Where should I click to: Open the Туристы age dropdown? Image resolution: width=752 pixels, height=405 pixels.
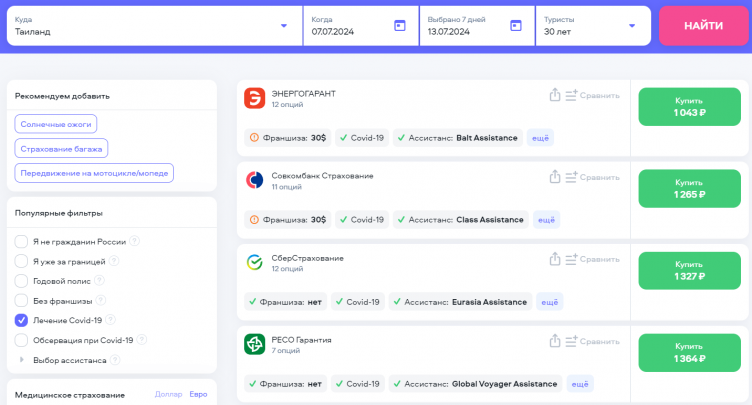[x=632, y=26]
